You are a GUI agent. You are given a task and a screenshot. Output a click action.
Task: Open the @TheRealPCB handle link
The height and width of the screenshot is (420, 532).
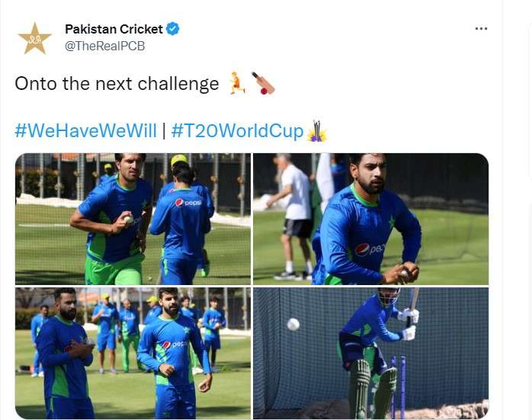[105, 46]
